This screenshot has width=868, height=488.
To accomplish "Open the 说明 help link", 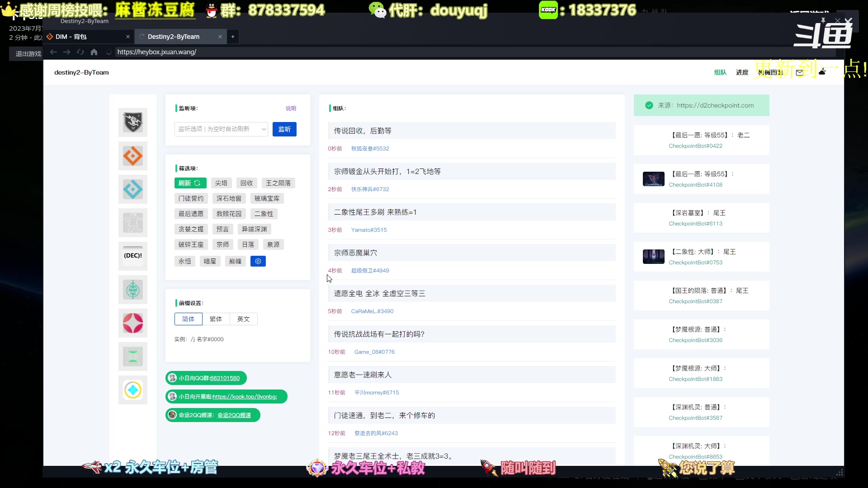I will coord(291,108).
